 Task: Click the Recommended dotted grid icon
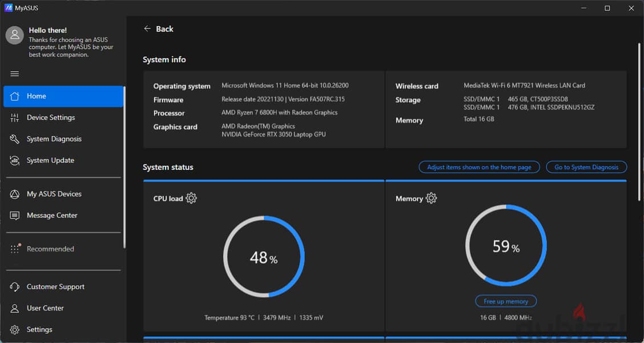15,249
